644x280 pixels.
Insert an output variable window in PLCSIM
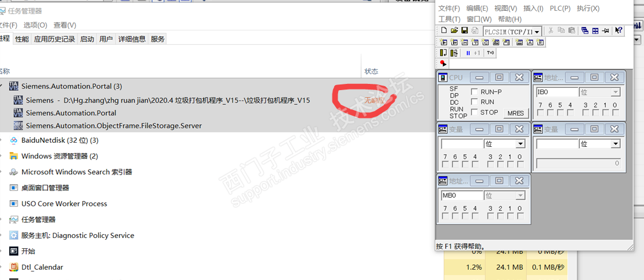click(x=454, y=43)
